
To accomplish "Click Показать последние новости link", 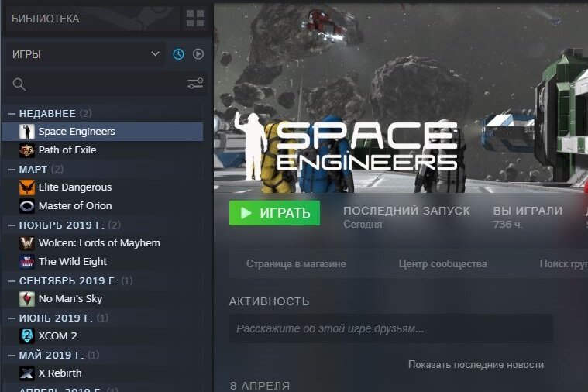I will pyautogui.click(x=476, y=365).
